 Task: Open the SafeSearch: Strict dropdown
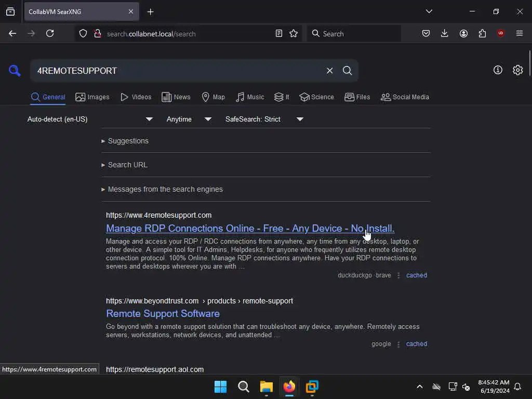pyautogui.click(x=264, y=119)
